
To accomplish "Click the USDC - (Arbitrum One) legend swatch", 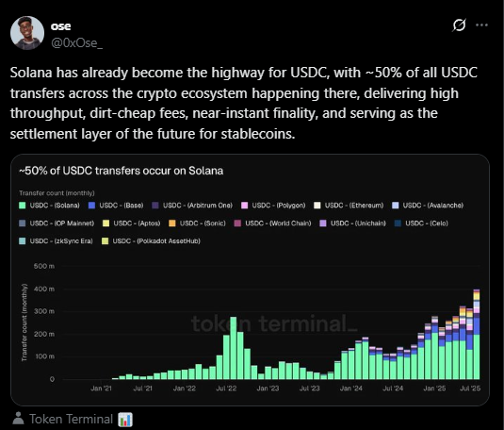I will [x=155, y=206].
